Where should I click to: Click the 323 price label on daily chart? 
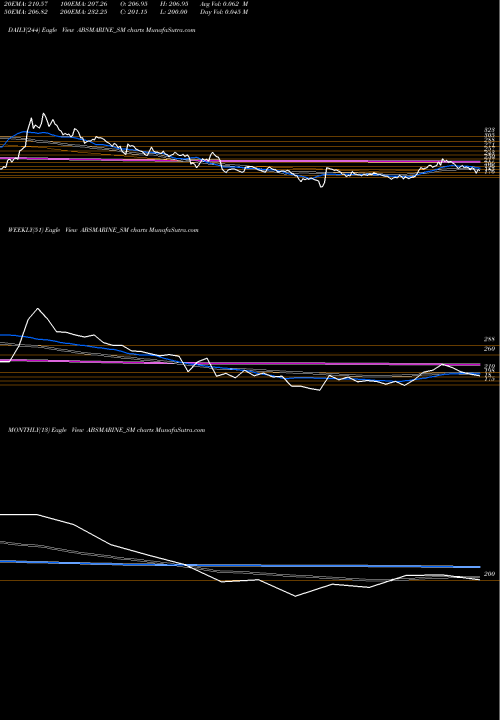click(489, 130)
